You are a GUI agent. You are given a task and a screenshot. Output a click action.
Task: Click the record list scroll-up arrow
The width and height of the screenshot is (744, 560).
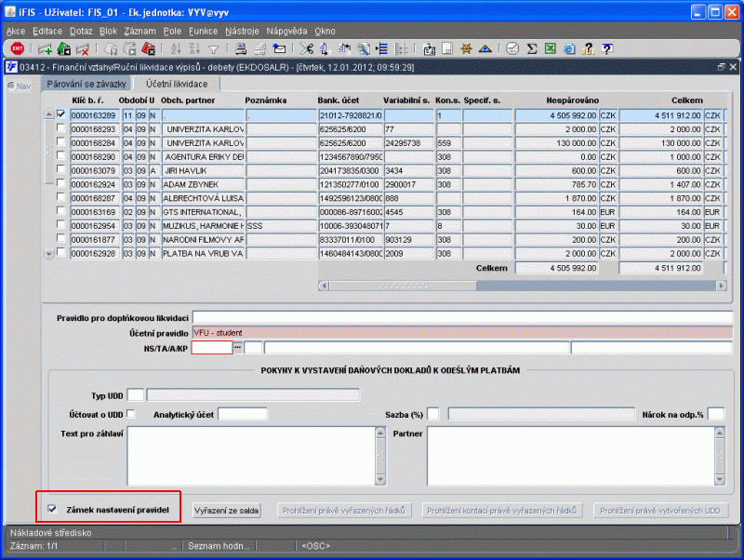tap(48, 114)
